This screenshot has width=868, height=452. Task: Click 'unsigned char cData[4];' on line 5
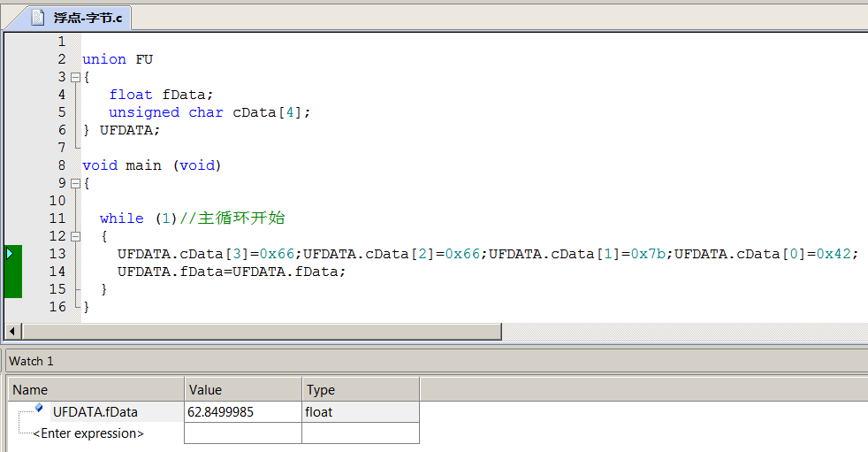click(209, 112)
